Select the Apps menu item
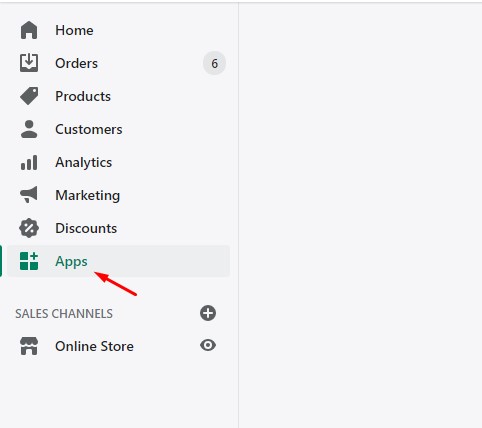This screenshot has width=482, height=428. [x=118, y=261]
